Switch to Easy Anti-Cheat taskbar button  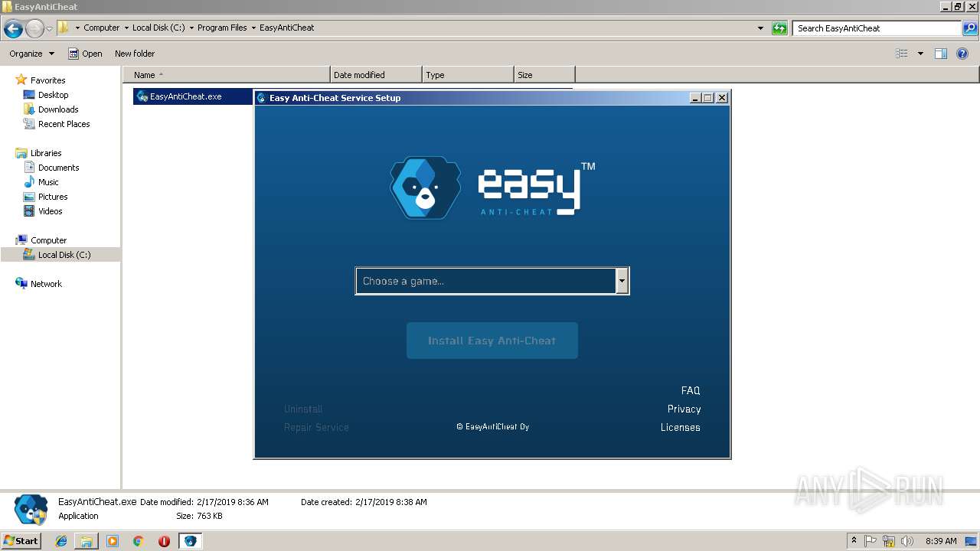pyautogui.click(x=190, y=541)
